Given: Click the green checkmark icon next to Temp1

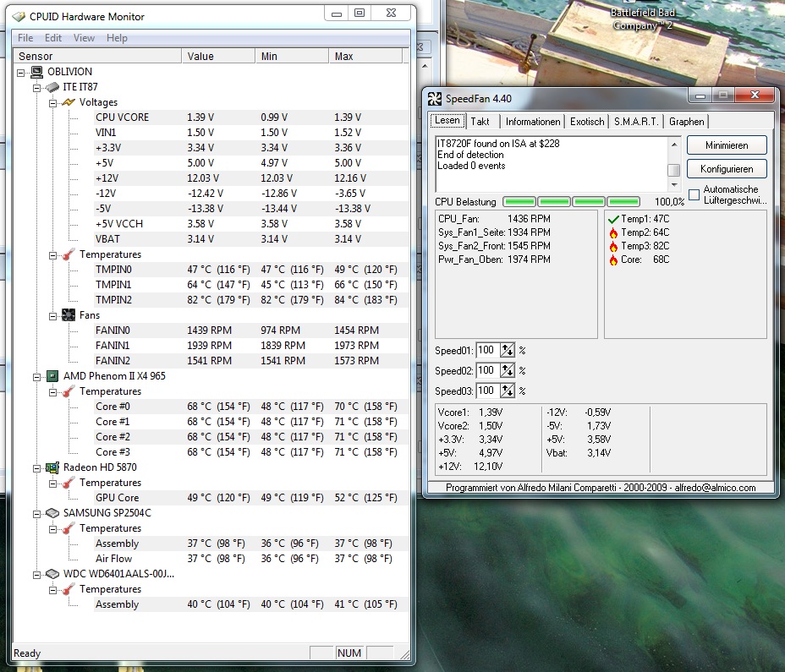Looking at the screenshot, I should click(x=613, y=219).
